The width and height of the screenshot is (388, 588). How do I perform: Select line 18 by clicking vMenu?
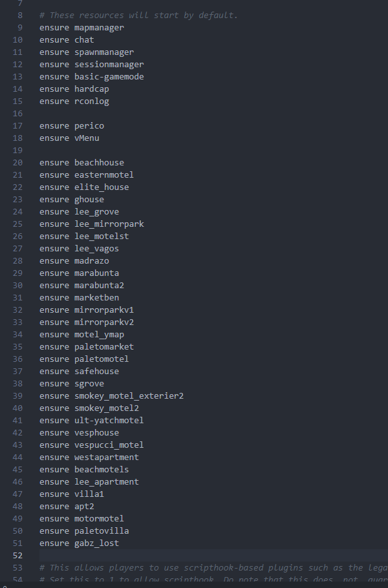click(87, 138)
